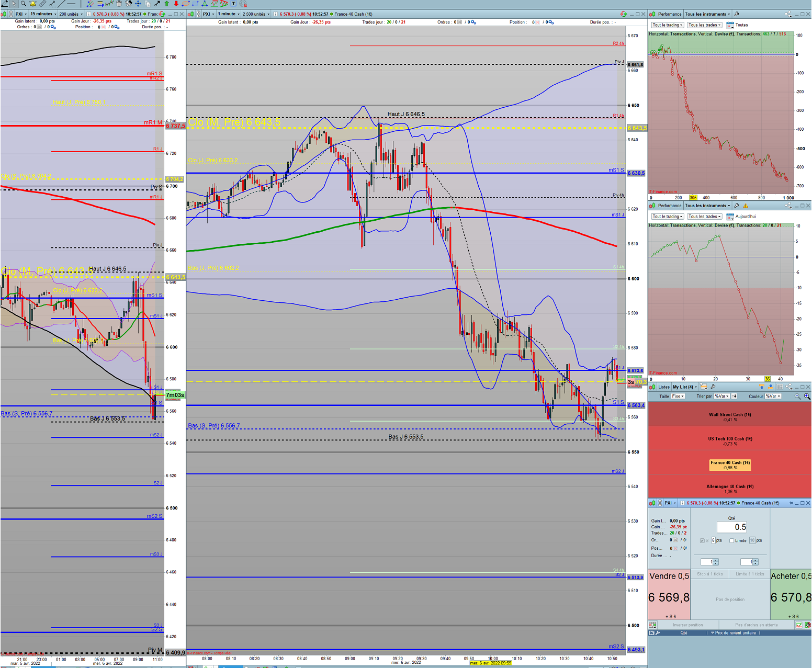Viewport: 812px width, 668px height.
Task: Click the Performance label in lower performance panel
Action: 670,206
